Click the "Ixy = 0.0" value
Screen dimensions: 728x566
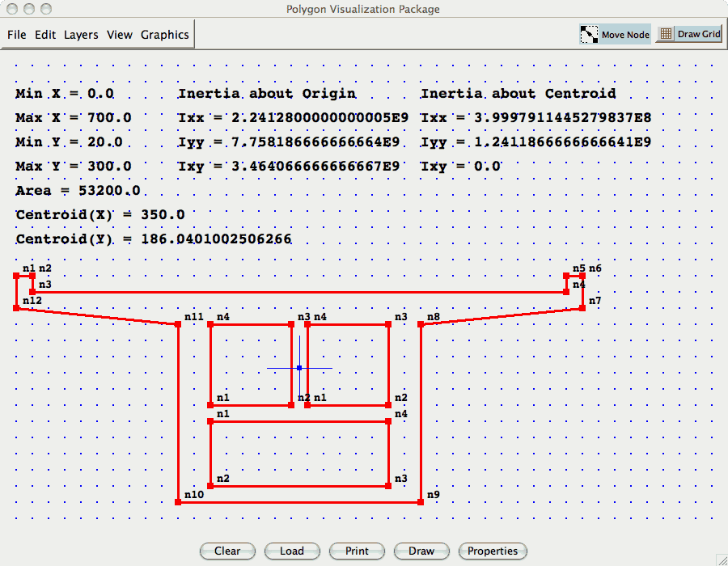[x=460, y=166]
